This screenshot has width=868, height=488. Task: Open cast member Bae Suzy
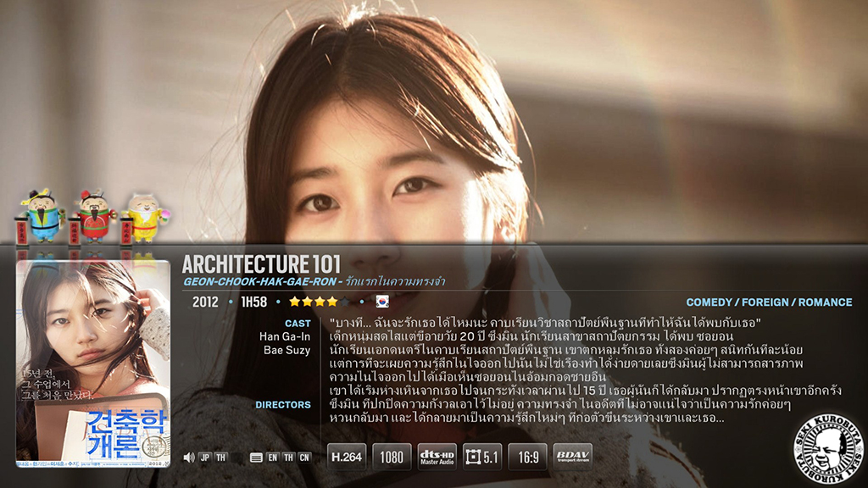coord(287,350)
